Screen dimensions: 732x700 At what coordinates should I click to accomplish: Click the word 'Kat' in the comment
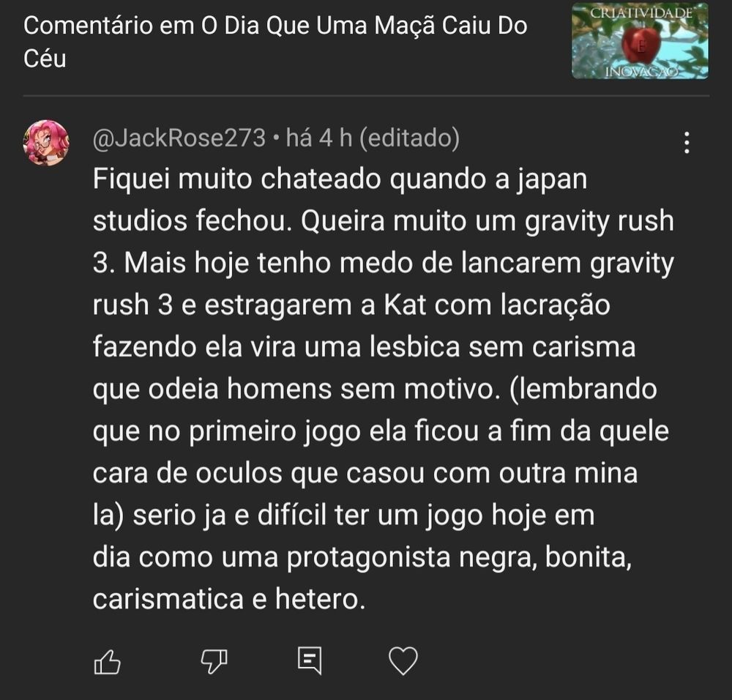tap(406, 305)
